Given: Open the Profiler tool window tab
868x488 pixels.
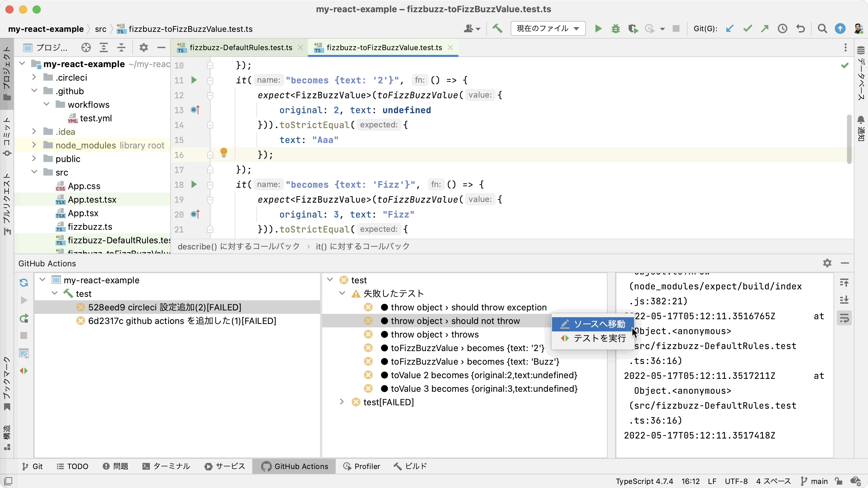Looking at the screenshot, I should point(361,466).
